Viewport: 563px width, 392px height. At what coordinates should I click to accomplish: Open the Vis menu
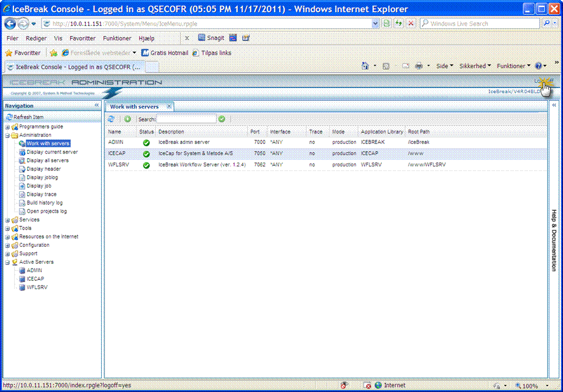point(58,38)
